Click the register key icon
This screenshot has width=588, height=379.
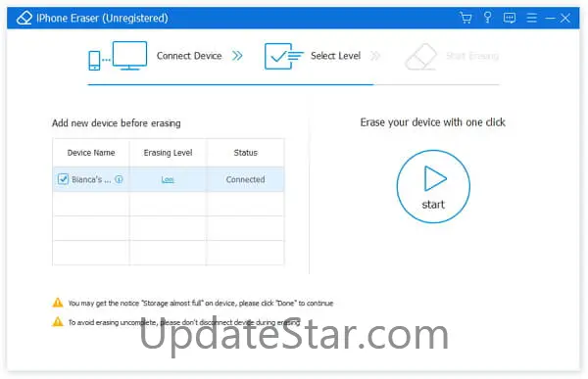pos(487,18)
